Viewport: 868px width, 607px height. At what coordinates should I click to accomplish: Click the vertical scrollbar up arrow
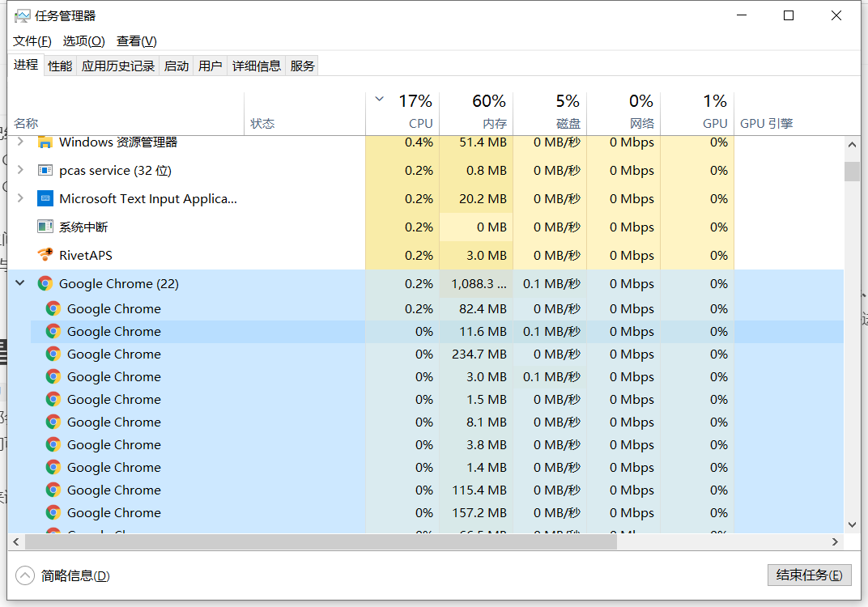point(852,144)
